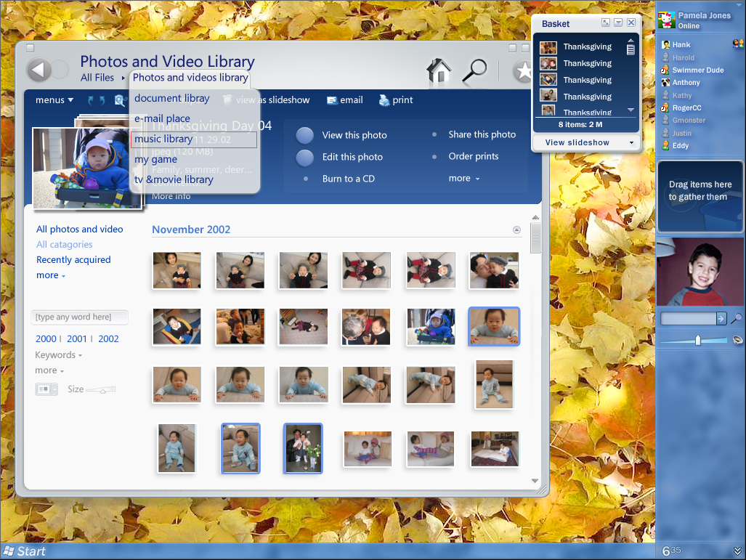Click the 2001 year filter
The width and height of the screenshot is (746, 560).
click(76, 339)
